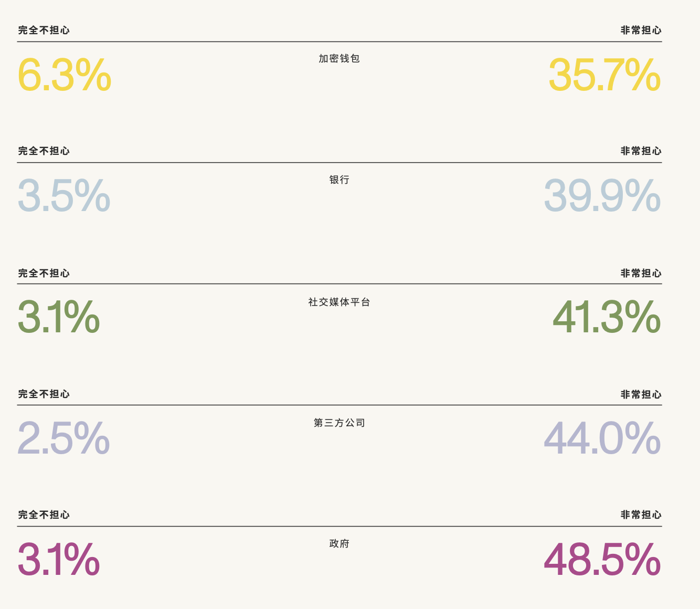Select the 社交媒体平台 category label
Viewport: 700px width, 609px height.
339,302
